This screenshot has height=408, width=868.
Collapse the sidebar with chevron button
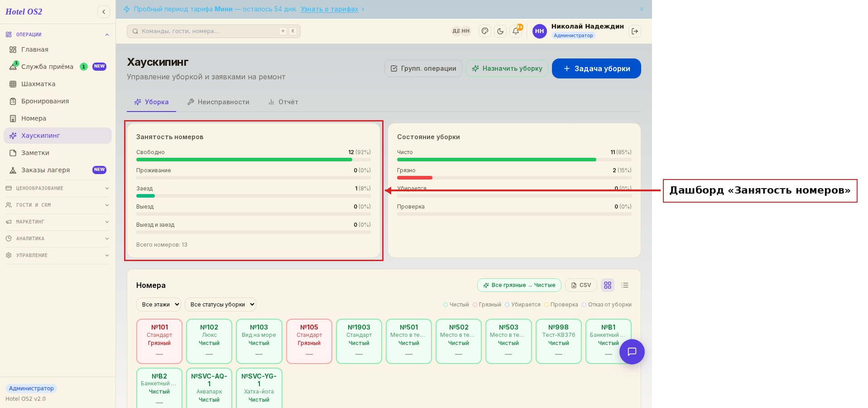pyautogui.click(x=104, y=12)
